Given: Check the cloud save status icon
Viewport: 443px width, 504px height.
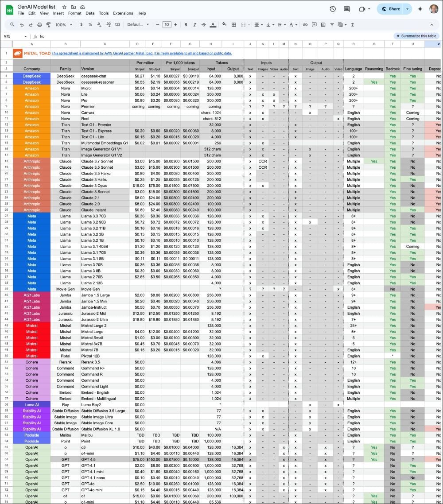Looking at the screenshot, I should 83,7.
